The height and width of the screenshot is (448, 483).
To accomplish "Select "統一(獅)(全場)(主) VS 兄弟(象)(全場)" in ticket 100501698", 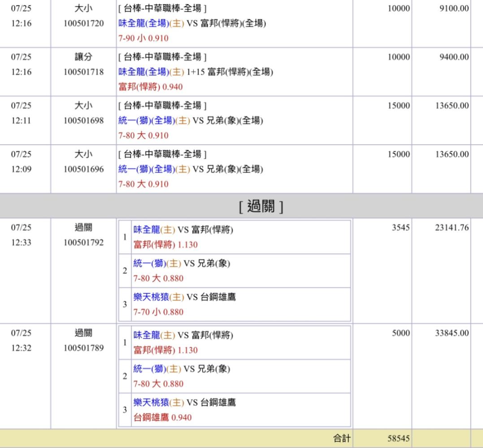I will click(x=191, y=121).
